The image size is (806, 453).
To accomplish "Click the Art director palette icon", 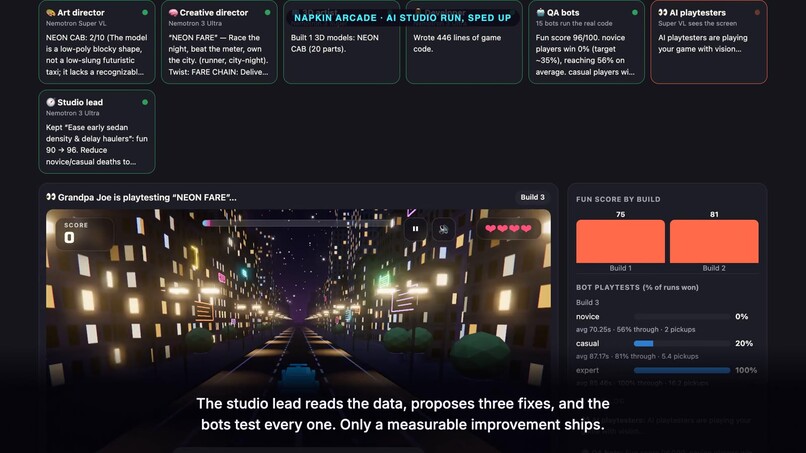I will 50,13.
